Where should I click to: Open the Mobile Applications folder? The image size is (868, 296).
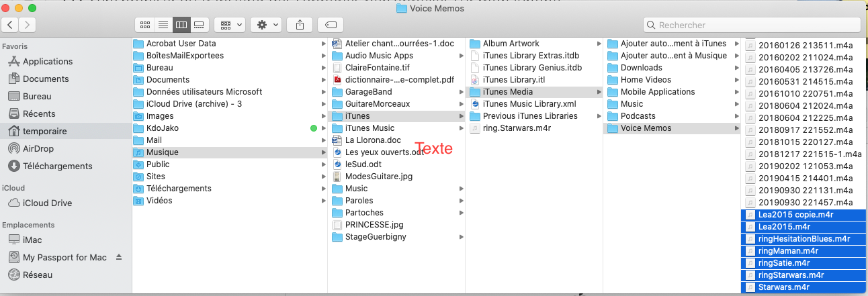pos(657,92)
